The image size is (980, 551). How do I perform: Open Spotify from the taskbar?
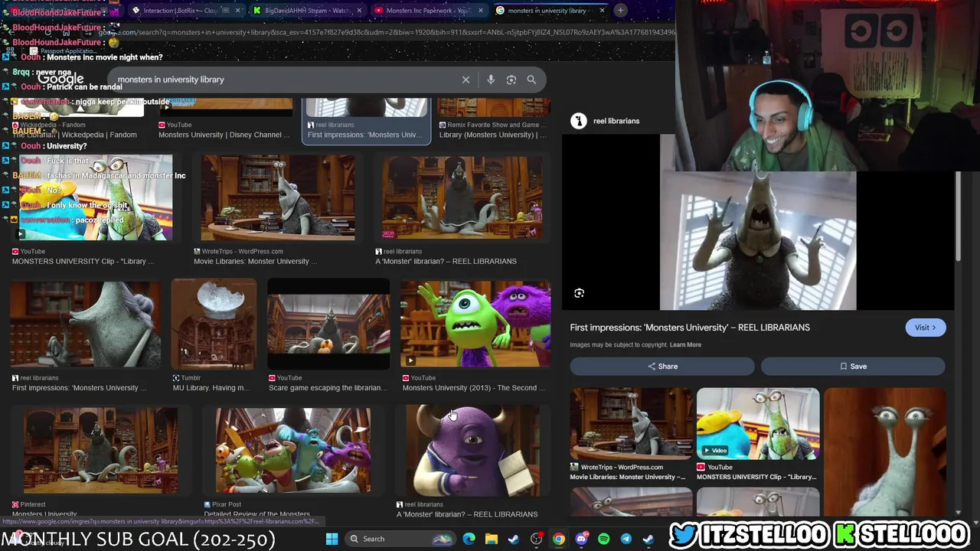coord(603,539)
